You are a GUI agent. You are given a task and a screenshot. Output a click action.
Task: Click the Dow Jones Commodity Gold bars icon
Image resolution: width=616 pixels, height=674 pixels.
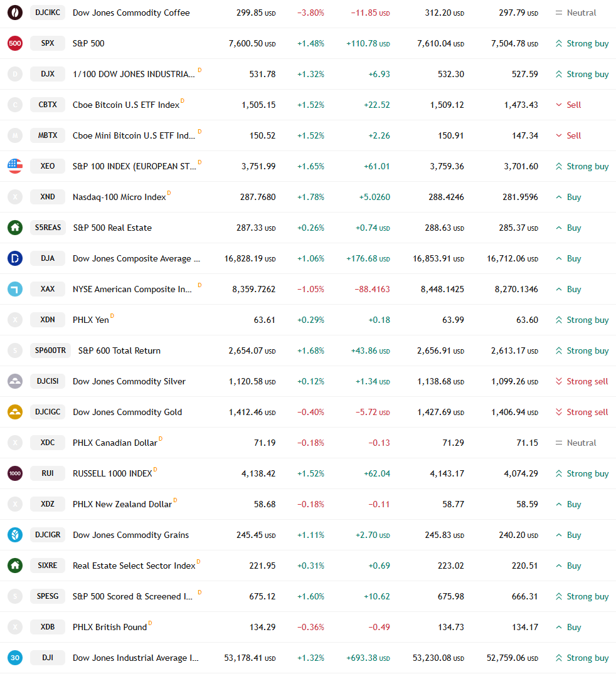click(15, 412)
